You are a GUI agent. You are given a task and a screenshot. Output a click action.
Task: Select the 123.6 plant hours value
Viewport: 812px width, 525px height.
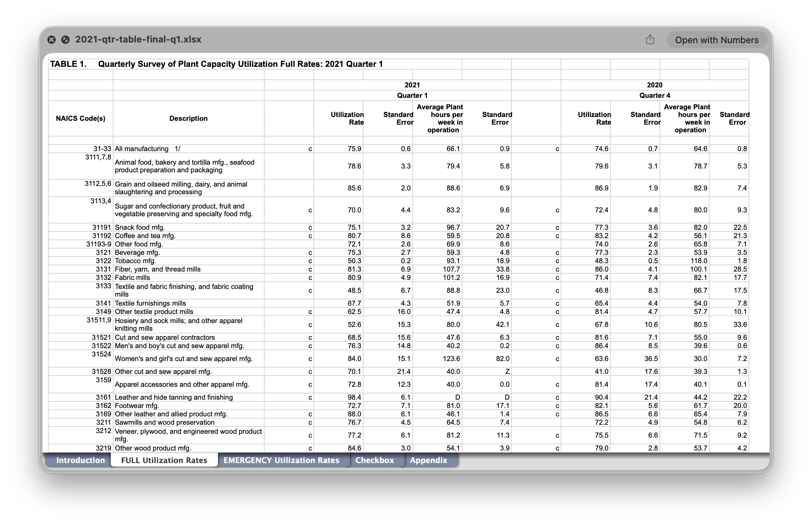(x=437, y=359)
